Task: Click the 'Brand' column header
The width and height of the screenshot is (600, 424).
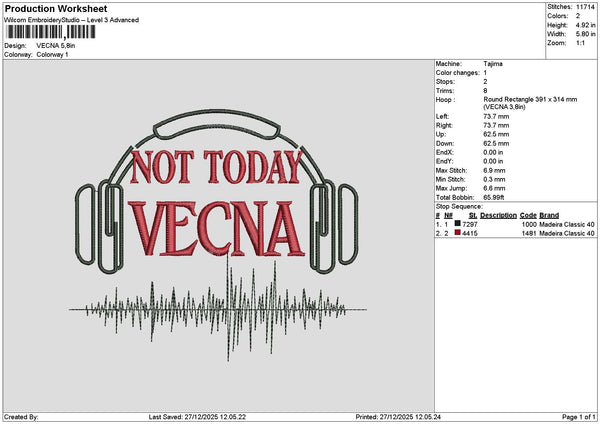Action: point(549,215)
